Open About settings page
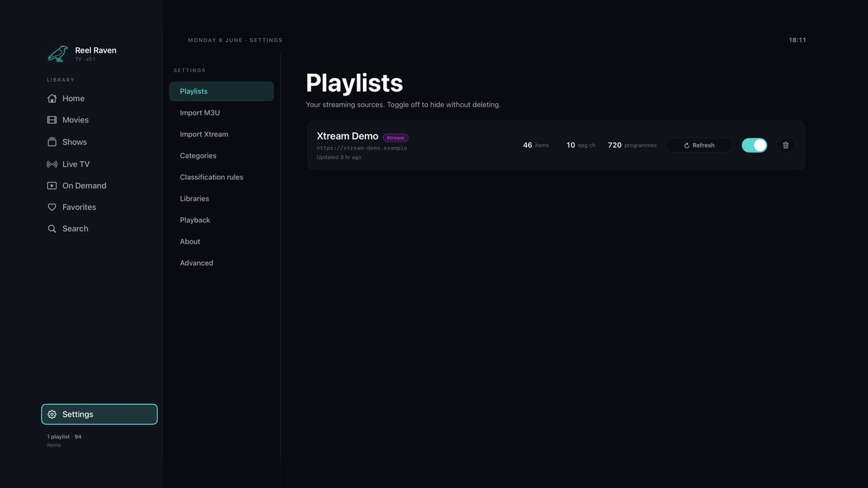Viewport: 868px width, 488px height. [221, 241]
